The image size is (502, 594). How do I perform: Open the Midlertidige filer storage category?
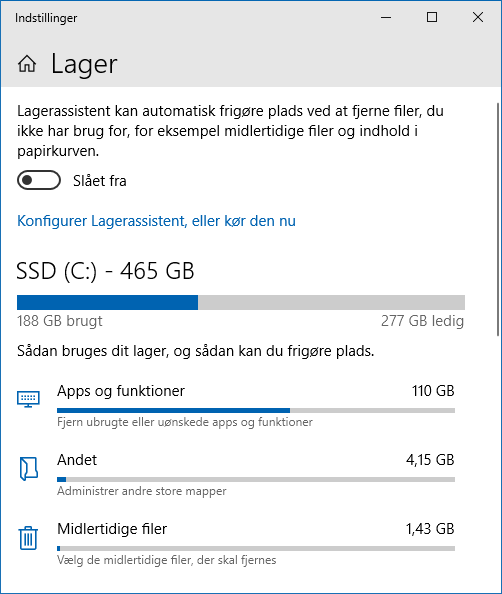point(236,544)
